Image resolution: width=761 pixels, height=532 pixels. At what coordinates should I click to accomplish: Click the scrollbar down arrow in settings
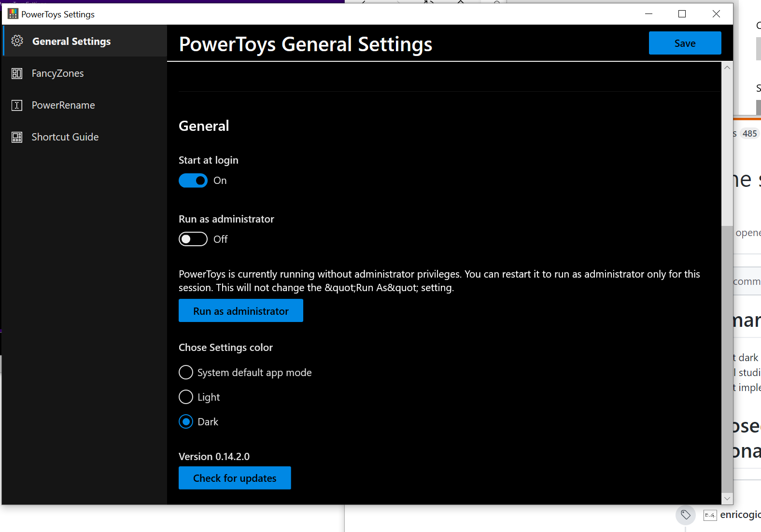click(727, 498)
